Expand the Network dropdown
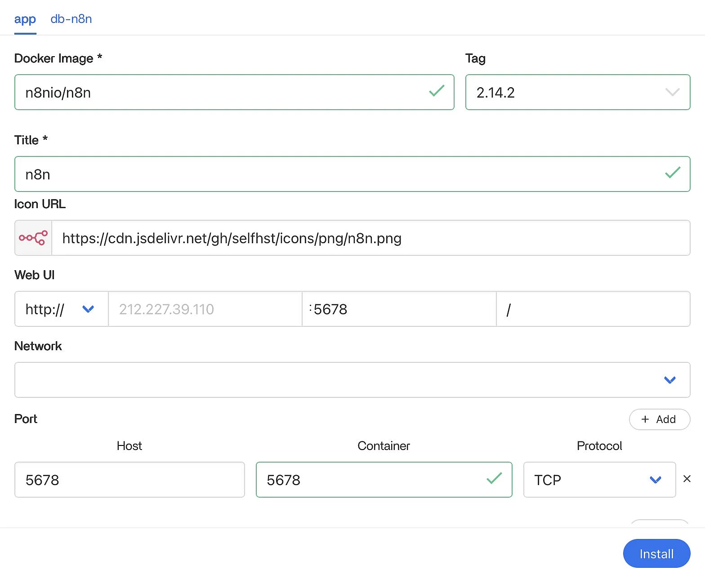This screenshot has height=588, width=705. [x=352, y=380]
